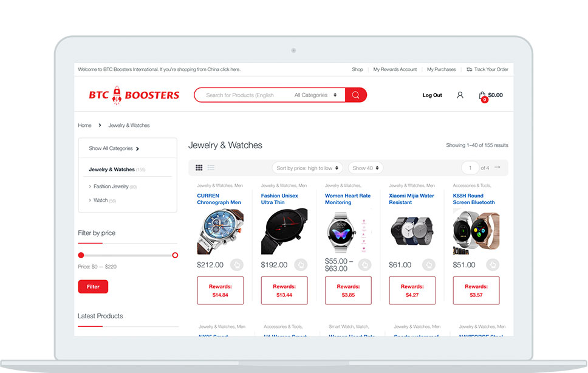
Task: Open the Women Heart Rate smartwatch image
Action: pyautogui.click(x=348, y=231)
